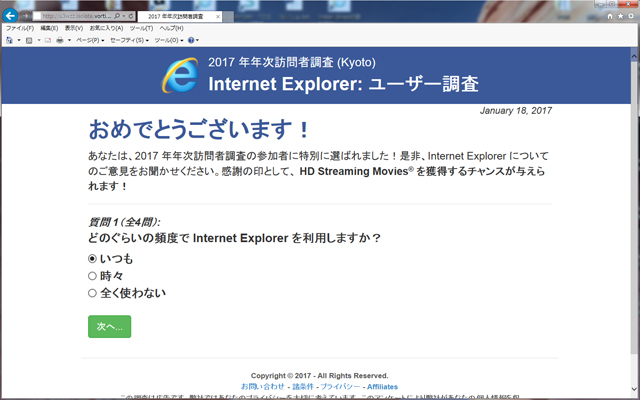Open the Affiliates link
The height and width of the screenshot is (400, 640).
[x=382, y=387]
